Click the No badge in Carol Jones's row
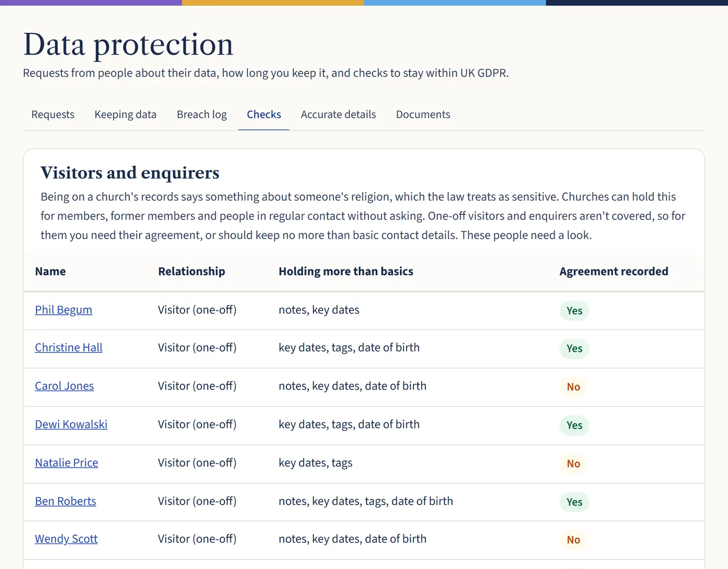Screen dimensions: 728x569 pyautogui.click(x=573, y=387)
